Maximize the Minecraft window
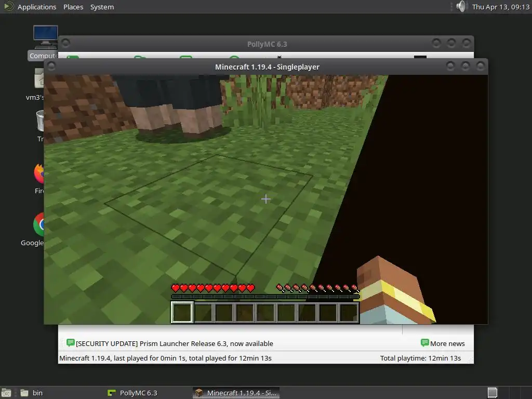The width and height of the screenshot is (532, 399). [x=465, y=66]
